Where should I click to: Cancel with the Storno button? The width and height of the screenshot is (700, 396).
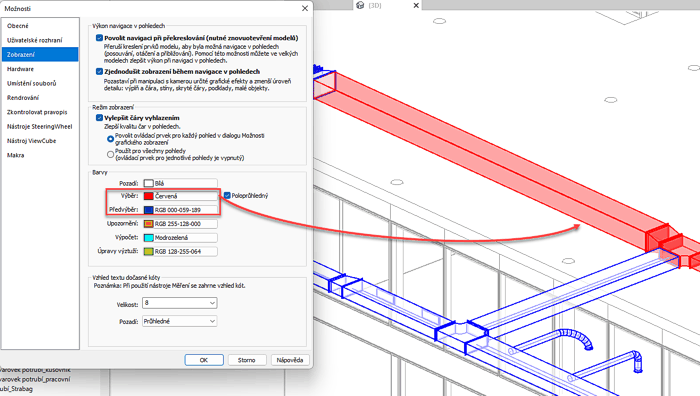246,360
